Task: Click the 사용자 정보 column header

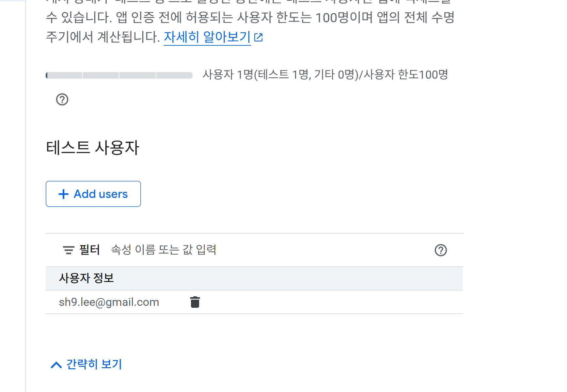Action: tap(87, 278)
